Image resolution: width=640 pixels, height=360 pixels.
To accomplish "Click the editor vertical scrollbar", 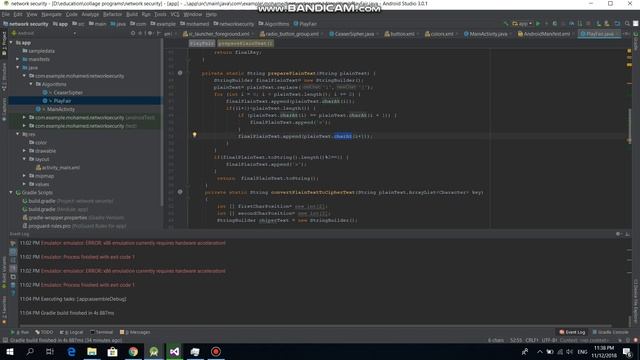I will [630, 127].
